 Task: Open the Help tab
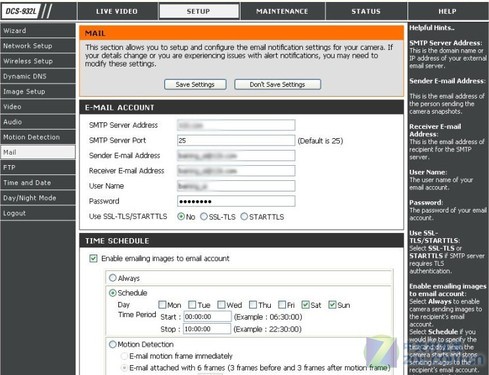pyautogui.click(x=447, y=11)
